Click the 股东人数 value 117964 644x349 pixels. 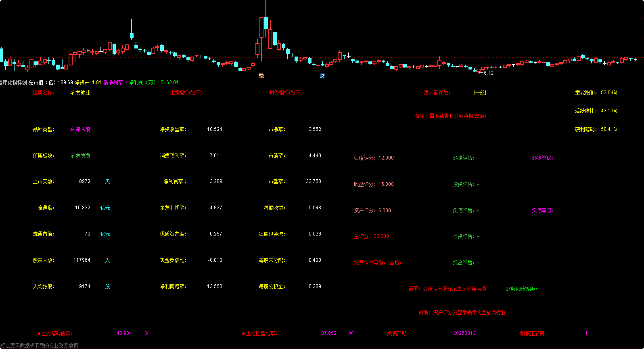coord(82,261)
